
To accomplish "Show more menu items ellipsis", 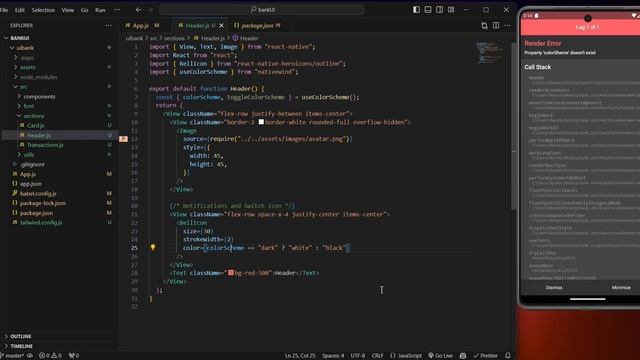I will pos(117,10).
